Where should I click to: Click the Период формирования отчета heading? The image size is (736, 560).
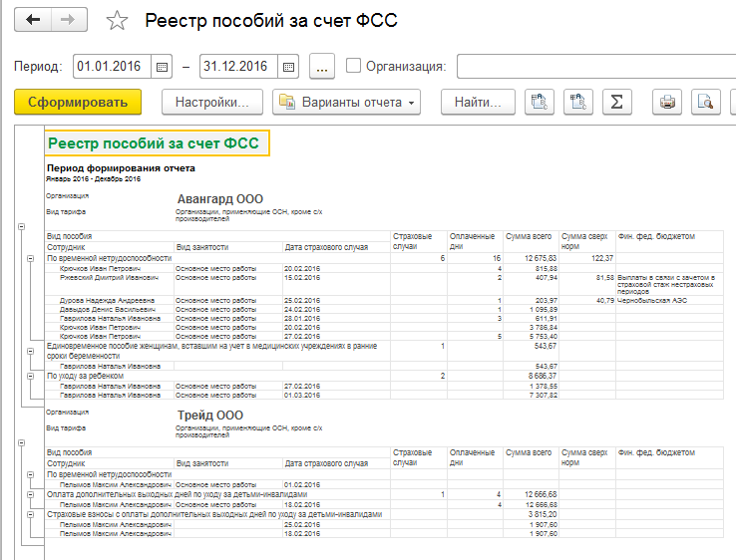pos(121,168)
